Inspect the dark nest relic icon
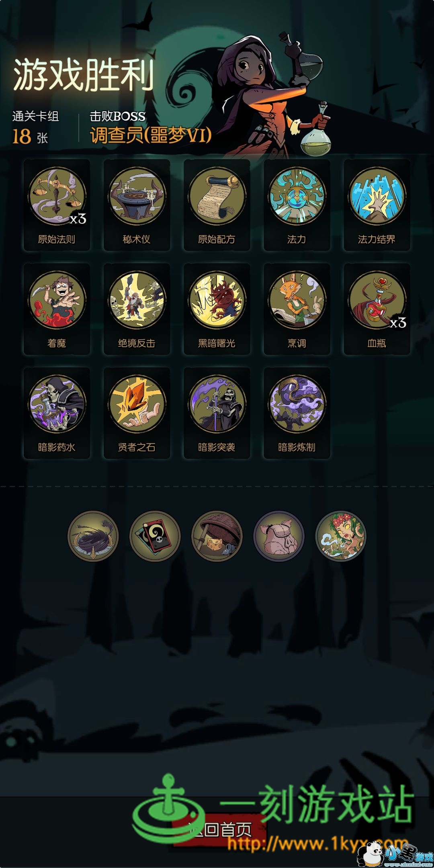 (93, 536)
